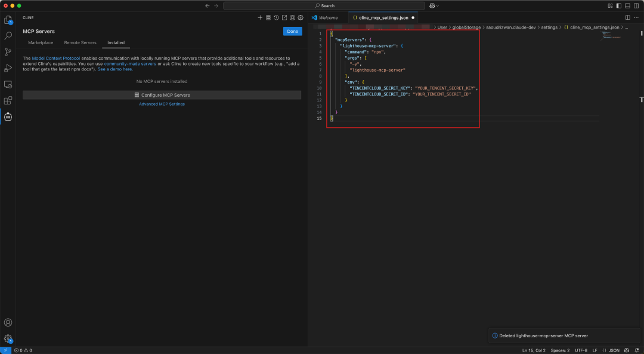
Task: Click the Configure MCP Servers button
Action: pos(162,95)
